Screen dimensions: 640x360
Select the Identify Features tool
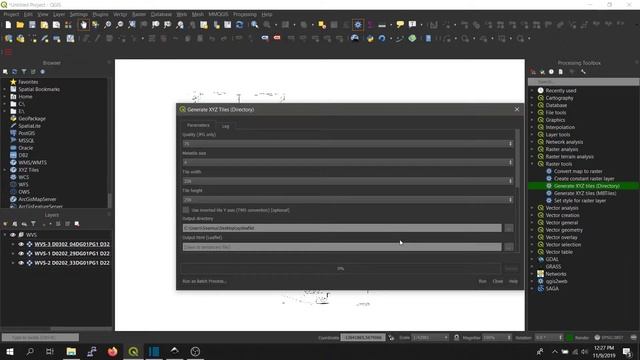(255, 25)
